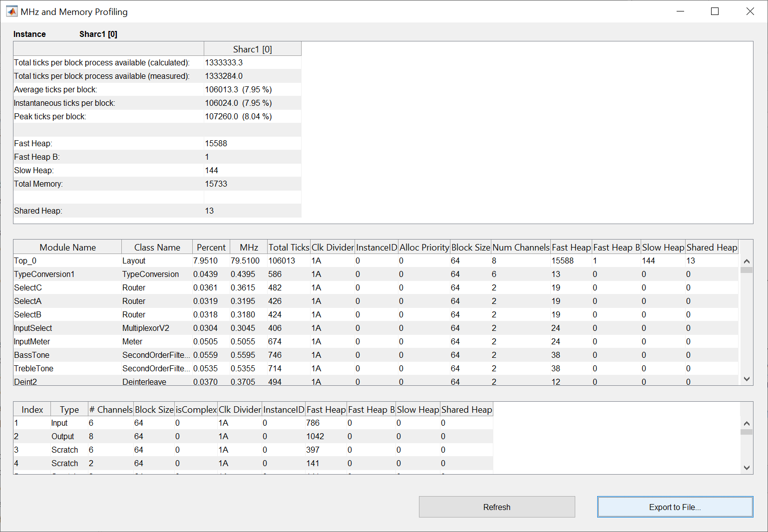Screen dimensions: 768x532
Task: Select the BassTone module row
Action: tap(376, 355)
